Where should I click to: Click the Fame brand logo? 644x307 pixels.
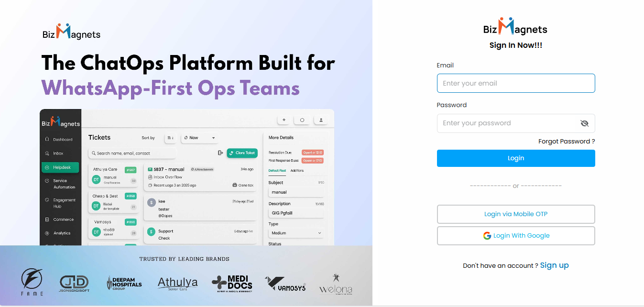32,282
